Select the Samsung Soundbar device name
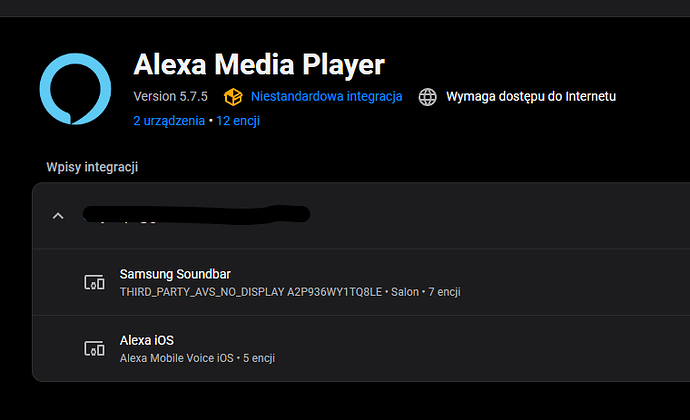Viewport: 690px width, 420px height. click(x=175, y=274)
